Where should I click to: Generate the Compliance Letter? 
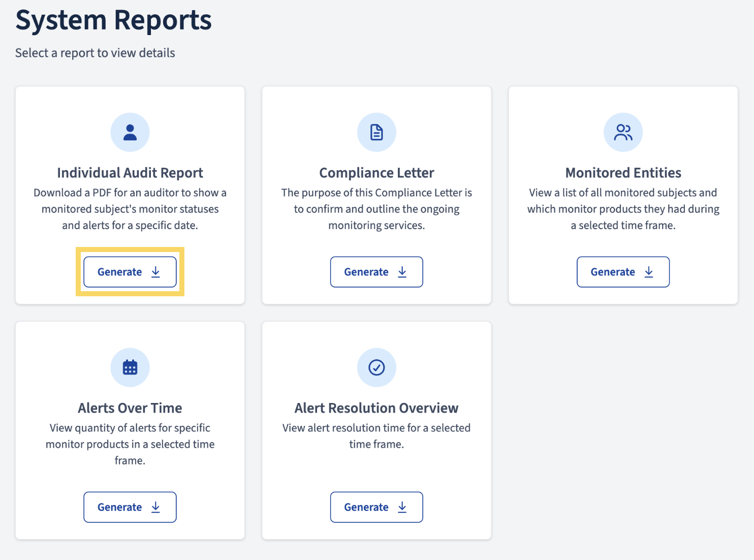[376, 272]
